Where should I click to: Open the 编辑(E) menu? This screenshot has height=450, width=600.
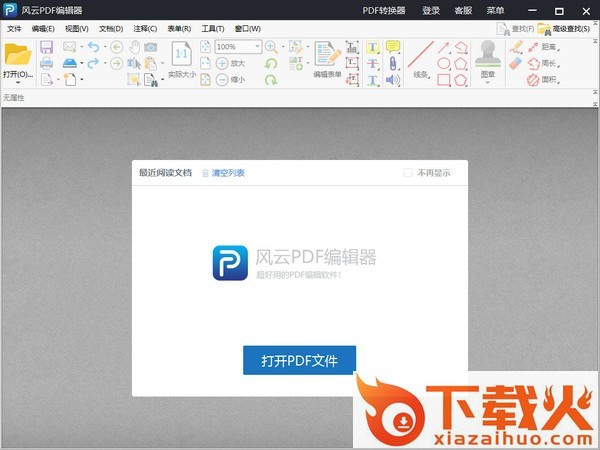tap(43, 29)
